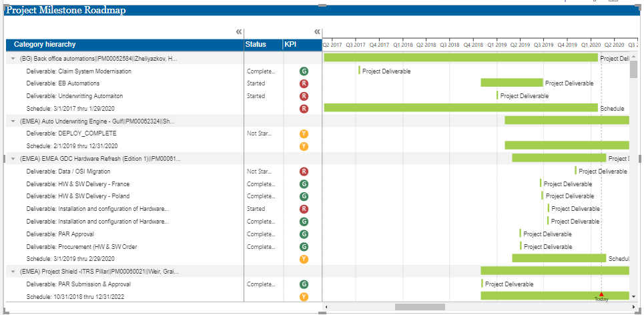Click the yellow KPI icon for Schedule 10/31/2018 row

pyautogui.click(x=304, y=297)
